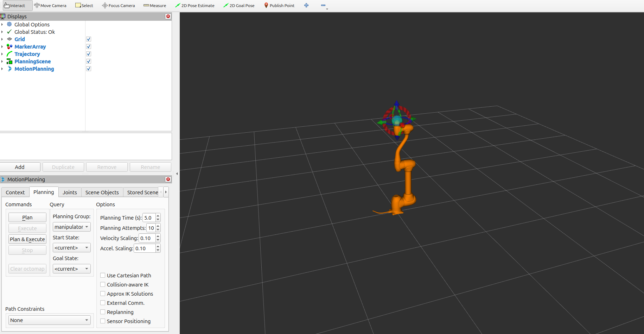Screen dimensions: 644x334
Task: Enable the Replanning option
Action: point(103,312)
